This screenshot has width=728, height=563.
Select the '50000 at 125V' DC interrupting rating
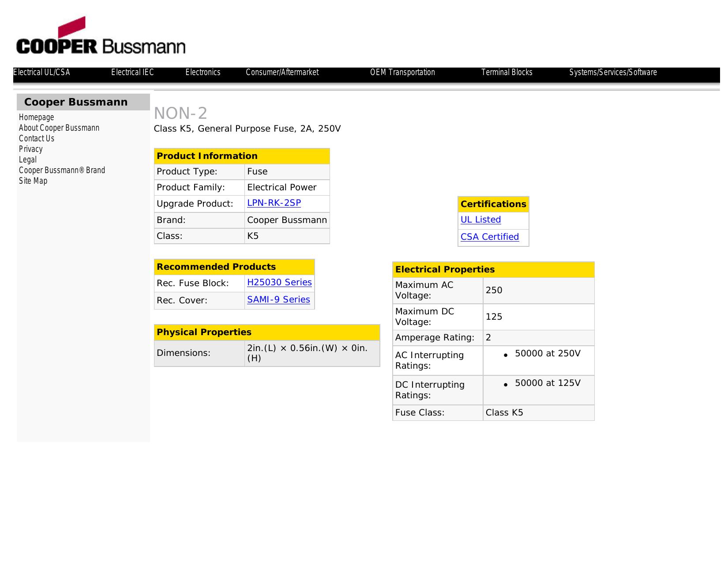[548, 383]
